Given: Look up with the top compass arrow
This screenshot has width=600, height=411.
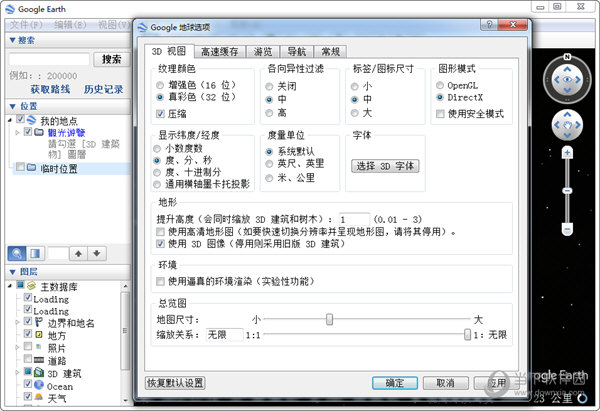Looking at the screenshot, I should [x=567, y=69].
